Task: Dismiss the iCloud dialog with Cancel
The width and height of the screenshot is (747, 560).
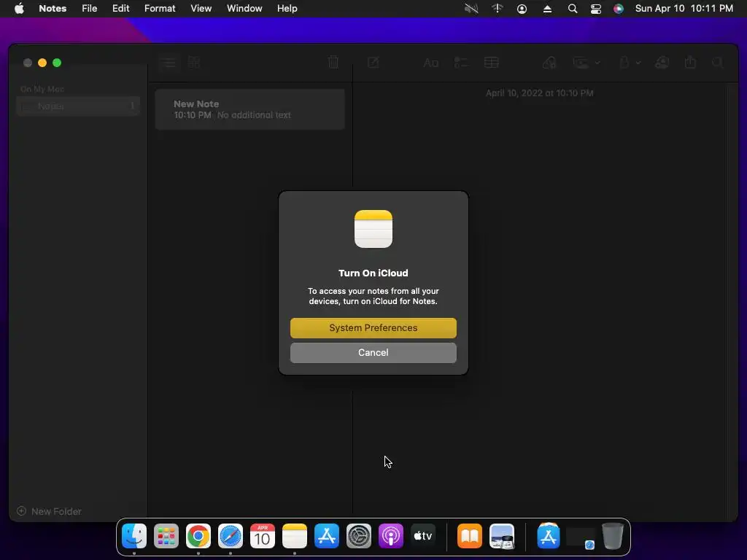Action: pos(373,352)
